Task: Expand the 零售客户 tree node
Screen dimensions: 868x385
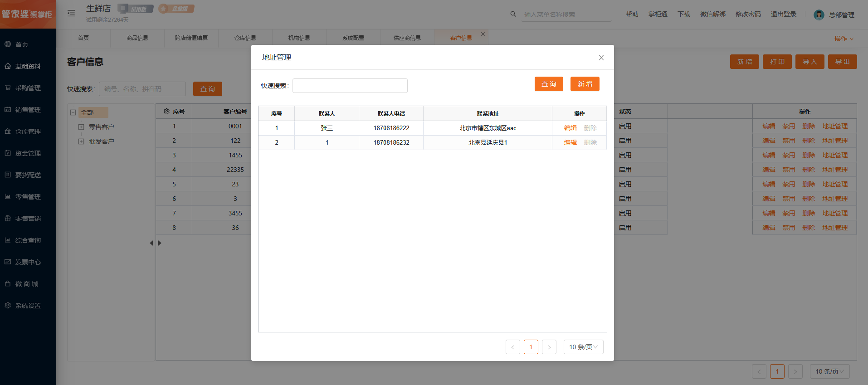Action: pos(81,127)
